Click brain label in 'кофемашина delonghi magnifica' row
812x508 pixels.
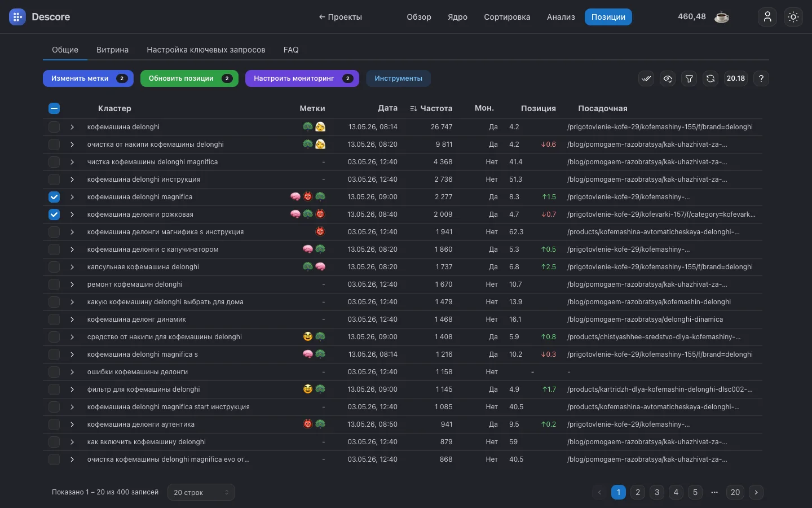[x=295, y=197]
